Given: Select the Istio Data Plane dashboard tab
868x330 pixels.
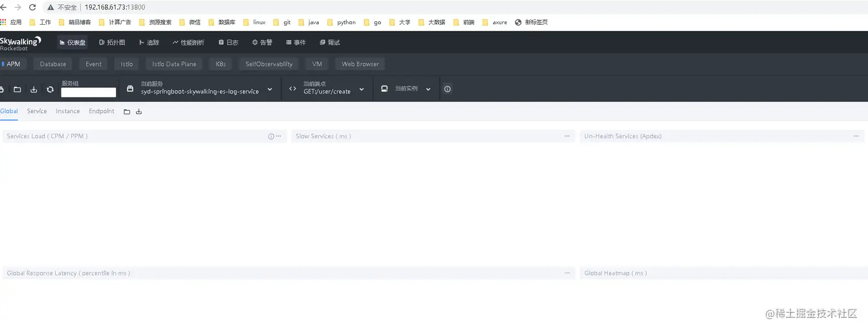Looking at the screenshot, I should pos(174,64).
